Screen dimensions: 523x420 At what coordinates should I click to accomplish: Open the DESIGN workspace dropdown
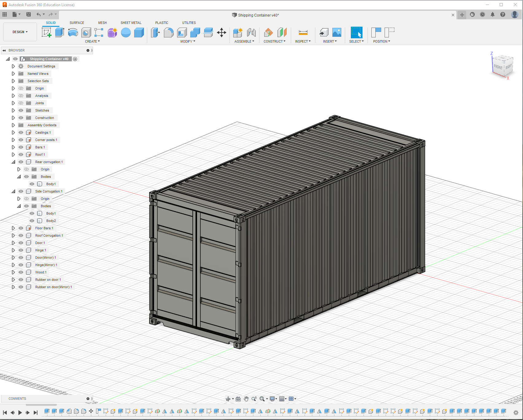pyautogui.click(x=20, y=32)
